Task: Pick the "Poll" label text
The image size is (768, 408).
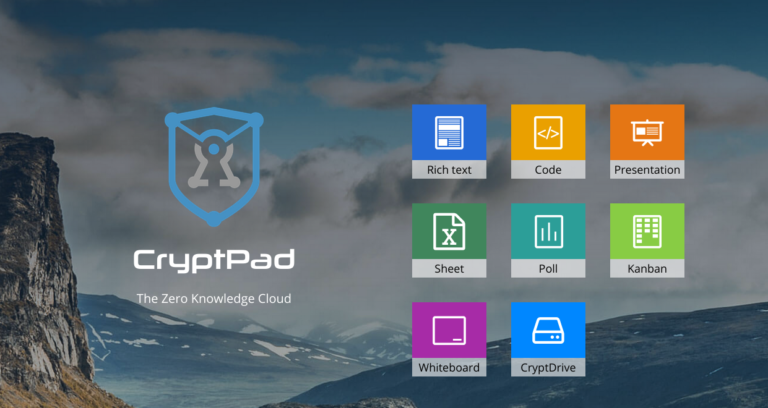Action: click(548, 269)
